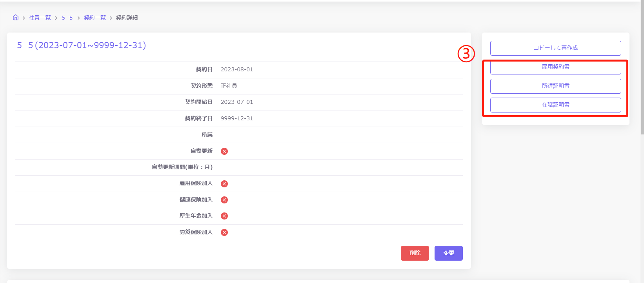Viewport: 644px width, 283px height.
Task: Click the contract title with the 2023-07-01~9999-12-31 period
Action: [82, 45]
